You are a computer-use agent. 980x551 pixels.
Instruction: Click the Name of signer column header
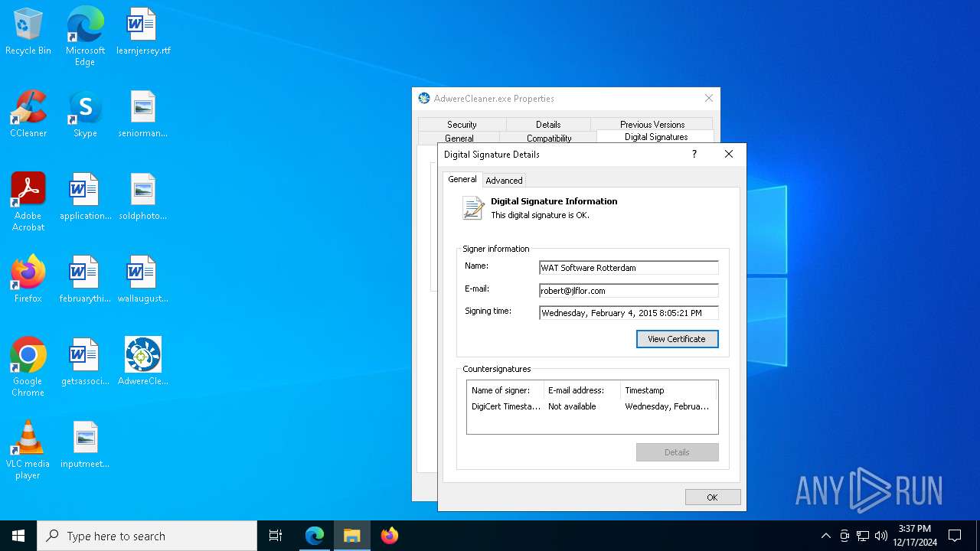505,390
